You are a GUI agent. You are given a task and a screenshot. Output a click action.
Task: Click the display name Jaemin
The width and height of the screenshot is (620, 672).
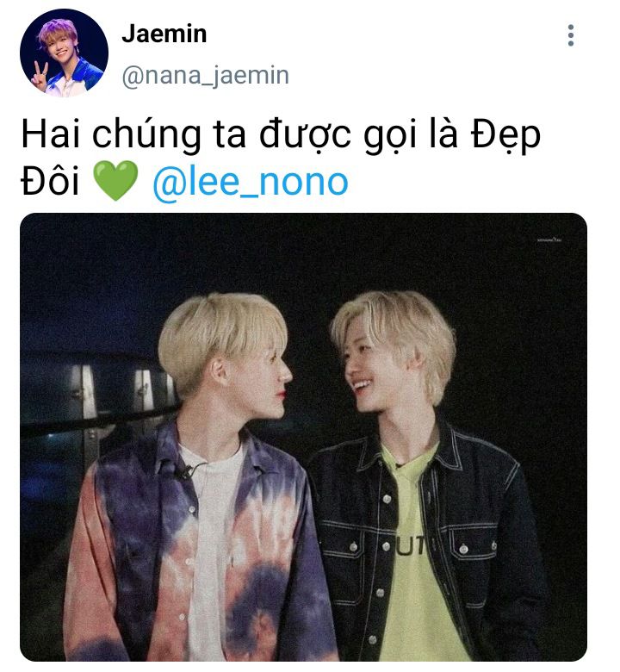click(164, 34)
